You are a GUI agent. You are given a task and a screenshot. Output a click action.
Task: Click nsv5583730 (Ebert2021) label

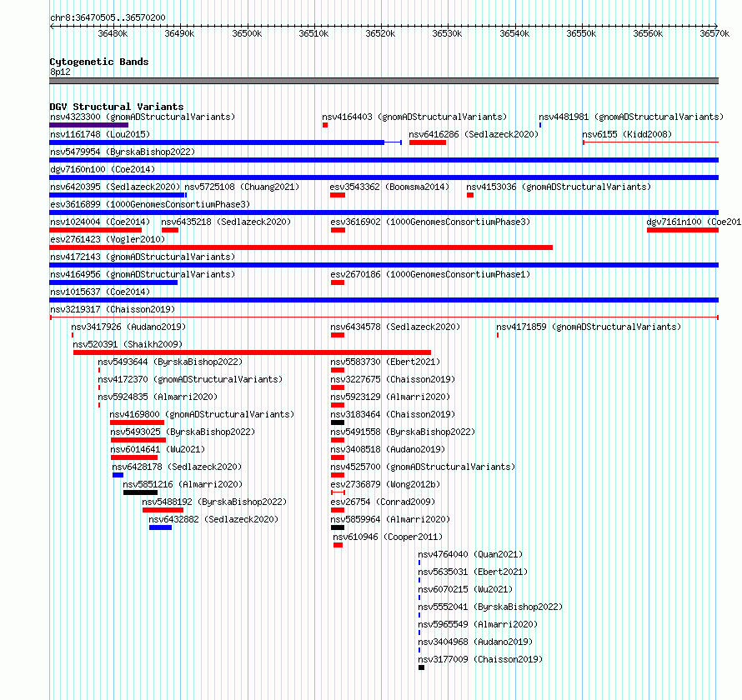385,362
